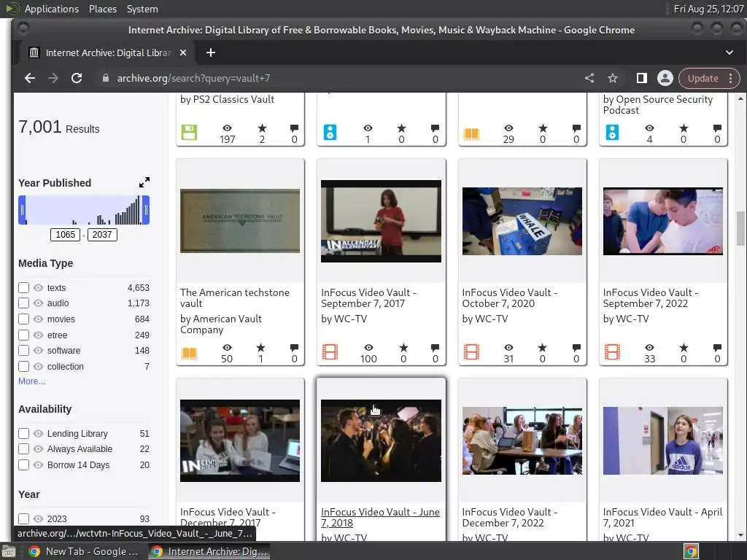The width and height of the screenshot is (747, 560).
Task: Click the 1065 start year field
Action: 65,234
